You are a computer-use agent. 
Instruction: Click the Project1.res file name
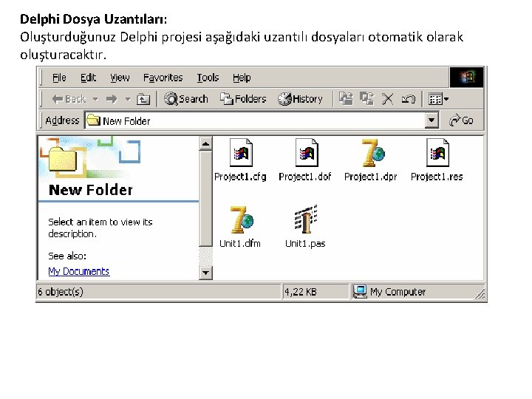click(x=437, y=177)
